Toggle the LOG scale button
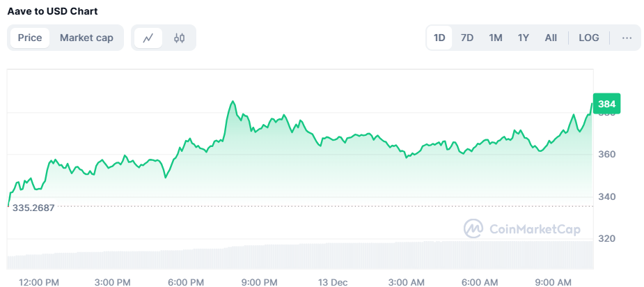The image size is (644, 287). (x=589, y=38)
